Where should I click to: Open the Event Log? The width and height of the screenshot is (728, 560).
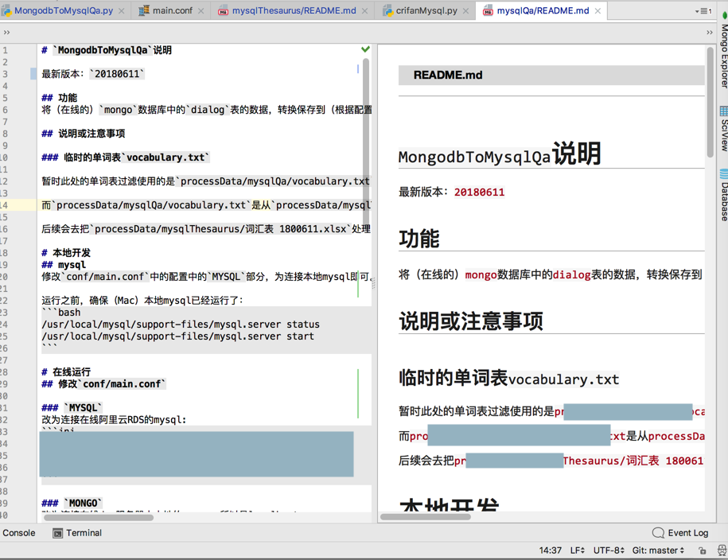pyautogui.click(x=680, y=533)
